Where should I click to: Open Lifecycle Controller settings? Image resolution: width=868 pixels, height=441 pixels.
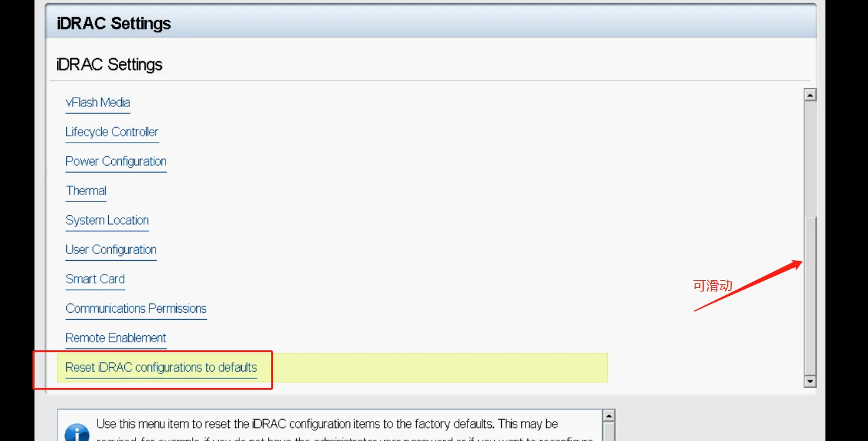(x=112, y=132)
